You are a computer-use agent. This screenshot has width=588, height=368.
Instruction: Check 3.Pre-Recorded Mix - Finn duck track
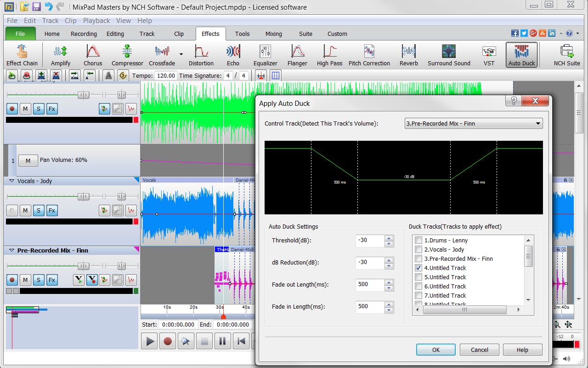pos(418,259)
